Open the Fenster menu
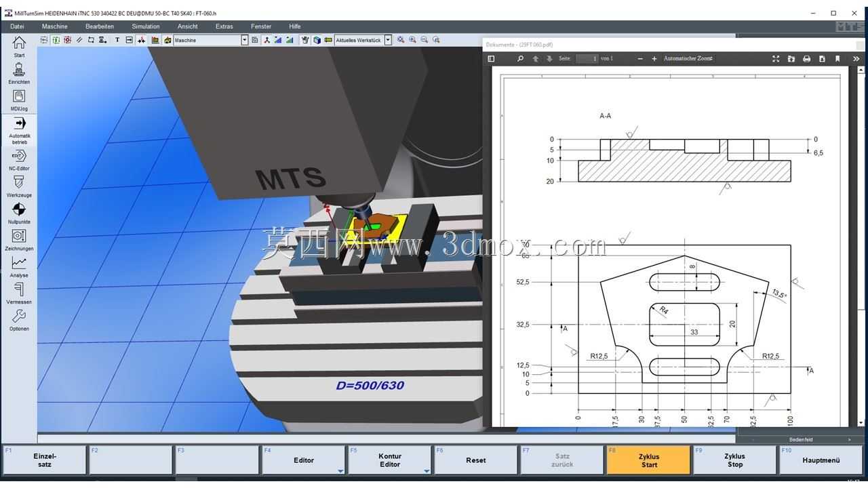The width and height of the screenshot is (868, 488). pyautogui.click(x=261, y=26)
